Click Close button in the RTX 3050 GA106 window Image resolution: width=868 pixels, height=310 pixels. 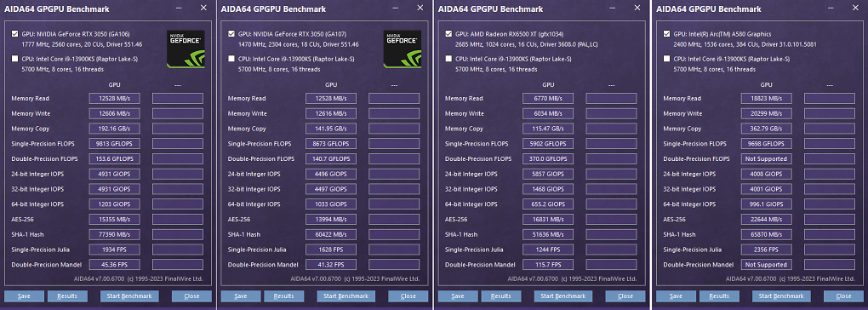191,296
